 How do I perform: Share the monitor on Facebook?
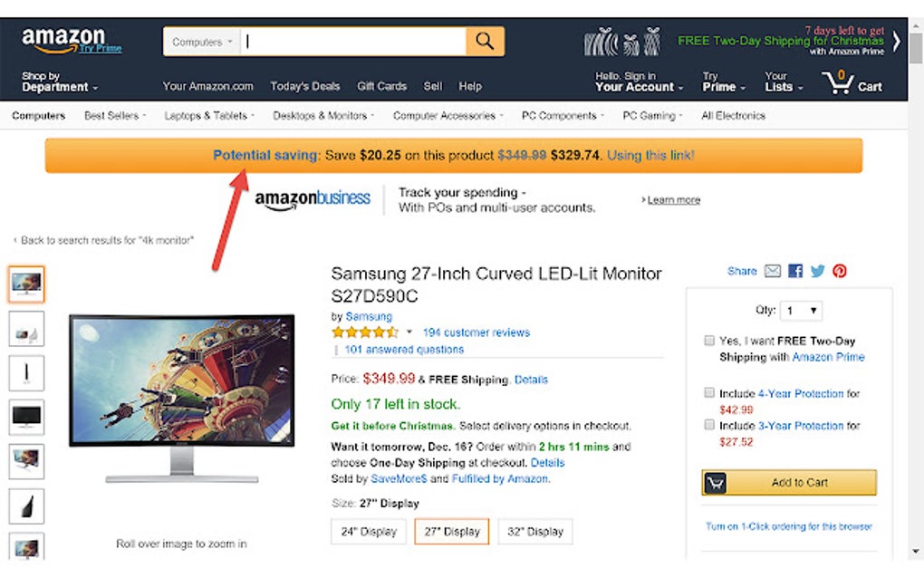[794, 270]
